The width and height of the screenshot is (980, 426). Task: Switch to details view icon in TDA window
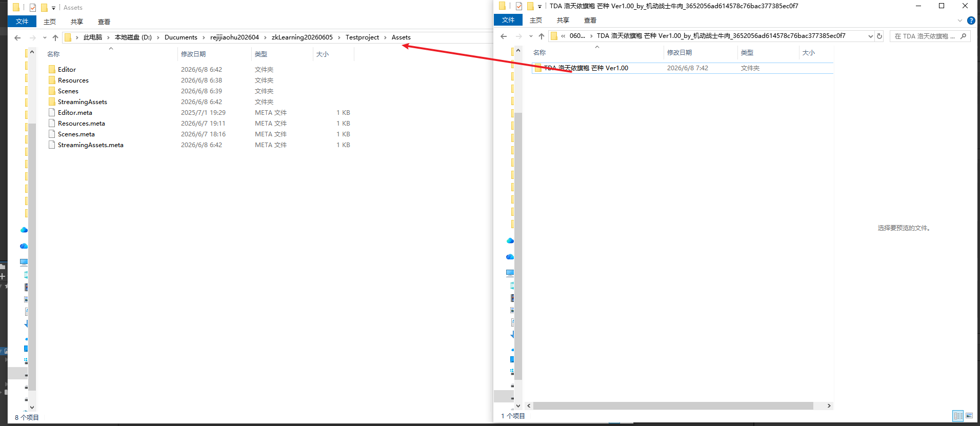(x=958, y=416)
